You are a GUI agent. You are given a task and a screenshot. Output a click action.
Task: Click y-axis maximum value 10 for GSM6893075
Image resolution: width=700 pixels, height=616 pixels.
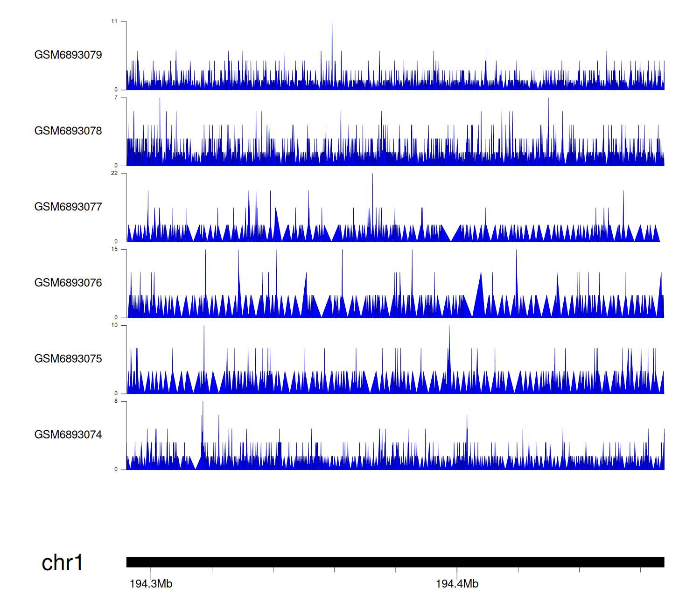click(x=114, y=325)
